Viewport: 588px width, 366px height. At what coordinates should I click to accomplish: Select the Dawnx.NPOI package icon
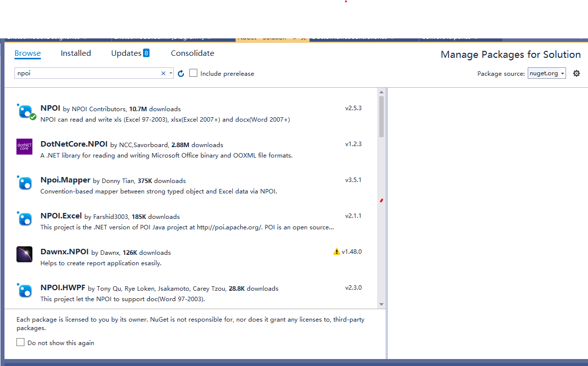pyautogui.click(x=24, y=254)
